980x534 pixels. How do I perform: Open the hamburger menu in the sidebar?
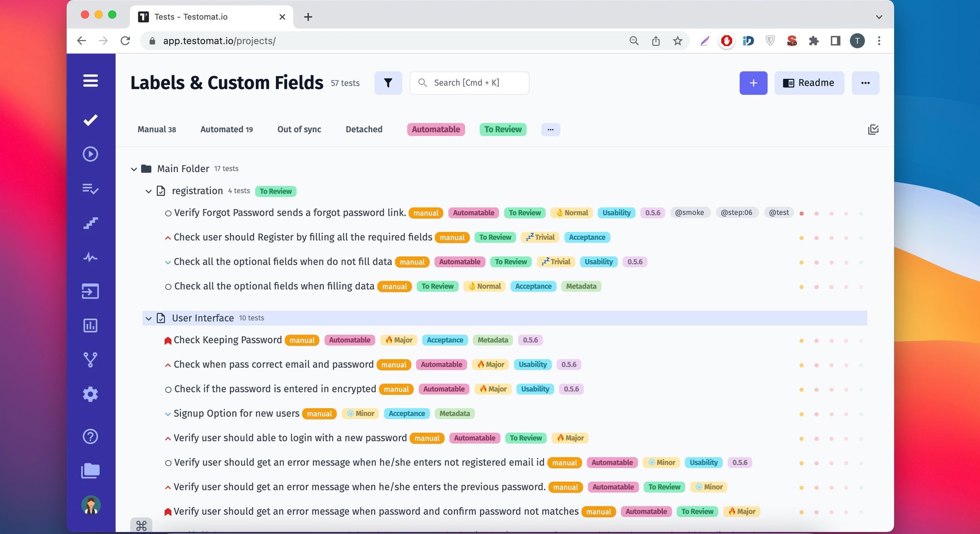(x=91, y=80)
